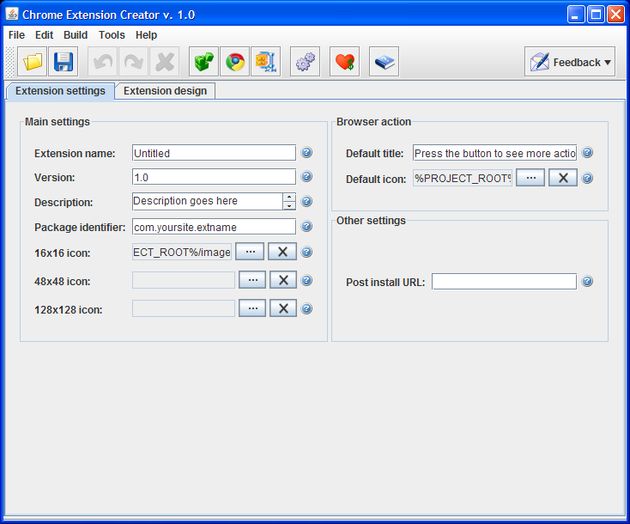
Task: Show help for 16x16 icon field
Action: click(307, 252)
